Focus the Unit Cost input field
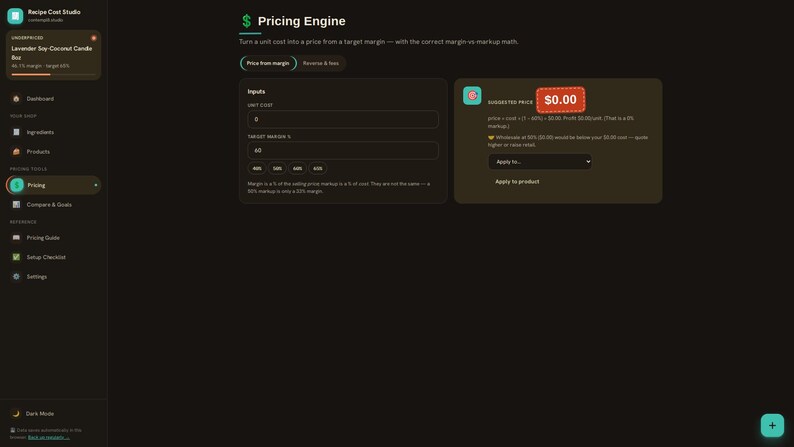 (x=343, y=119)
